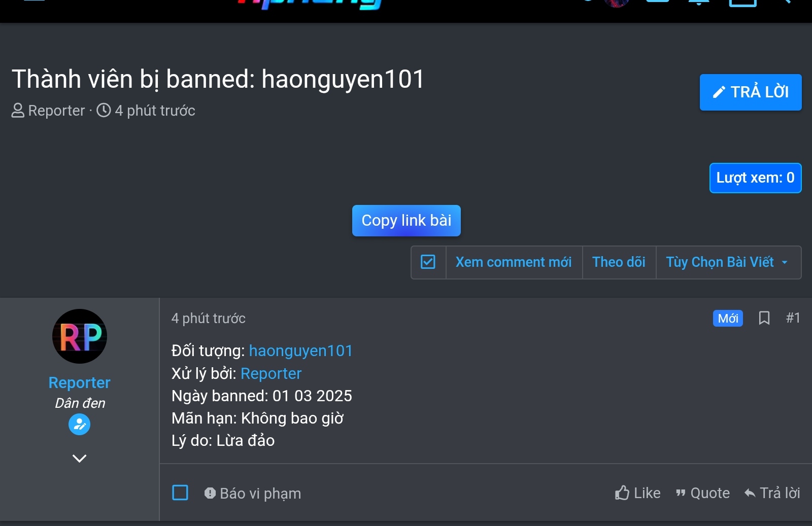Click the Copy link bài button

click(x=407, y=221)
